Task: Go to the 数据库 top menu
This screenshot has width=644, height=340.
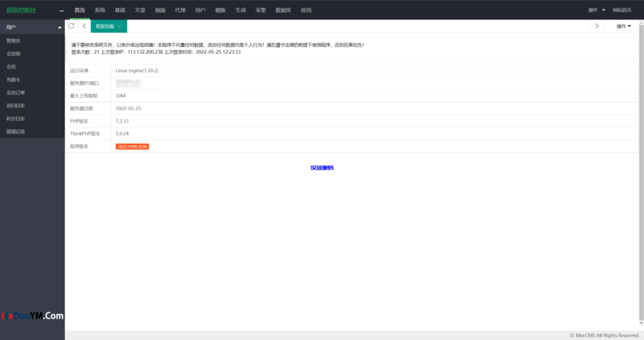Action: tap(283, 10)
